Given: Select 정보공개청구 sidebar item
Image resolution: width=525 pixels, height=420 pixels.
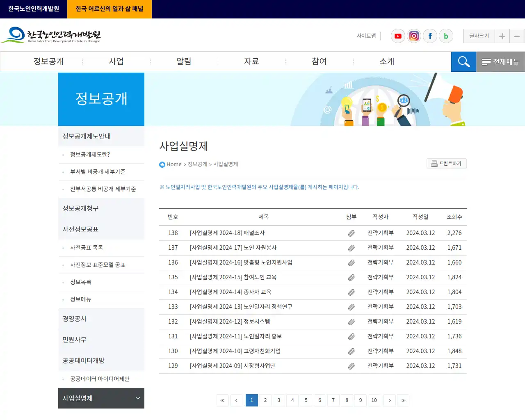Looking at the screenshot, I should tap(101, 208).
